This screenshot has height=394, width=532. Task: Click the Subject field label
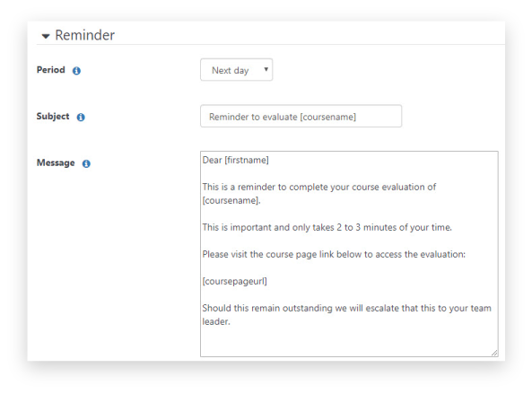tap(53, 117)
